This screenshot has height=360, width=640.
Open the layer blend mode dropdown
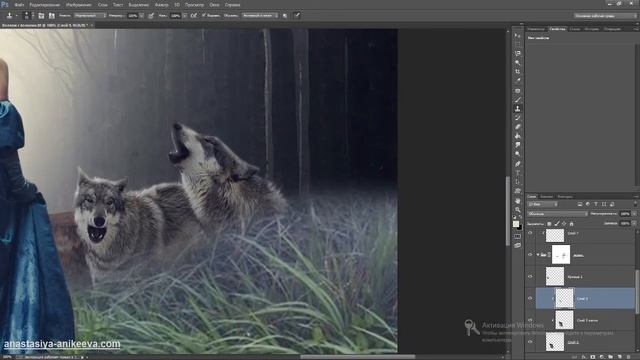pos(557,213)
